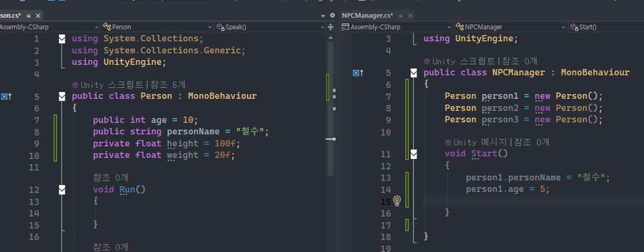Collapse the using directives block in Person file

tap(62, 39)
